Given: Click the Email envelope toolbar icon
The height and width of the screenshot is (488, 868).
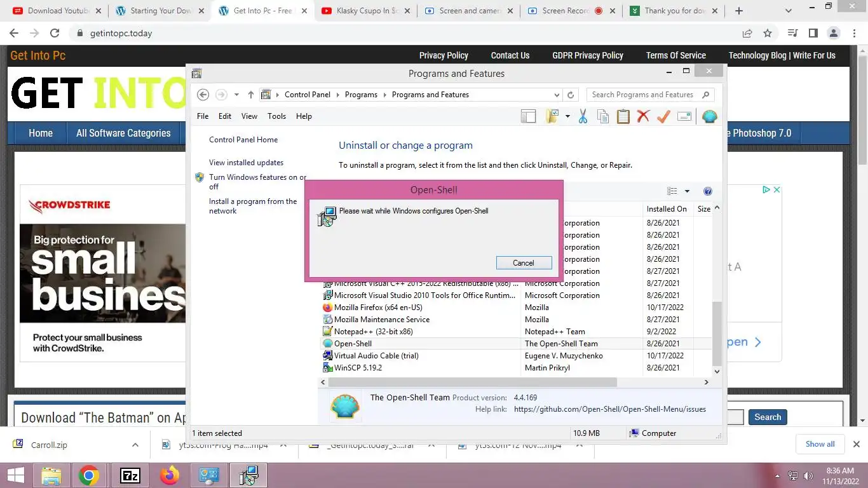Looking at the screenshot, I should [684, 116].
